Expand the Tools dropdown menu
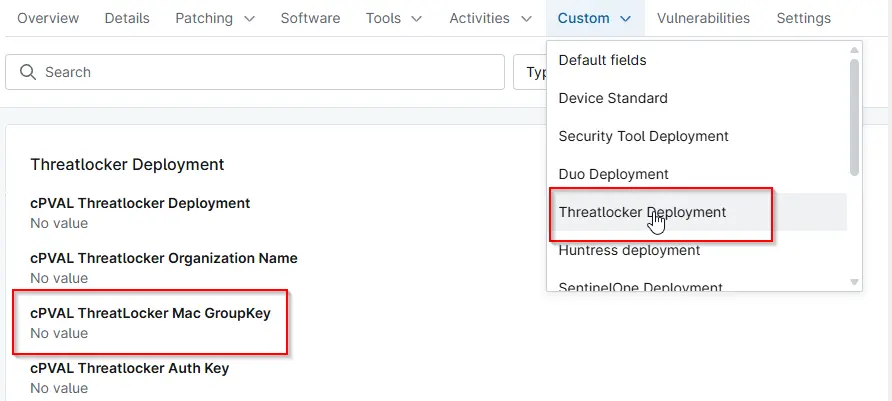 (x=393, y=18)
